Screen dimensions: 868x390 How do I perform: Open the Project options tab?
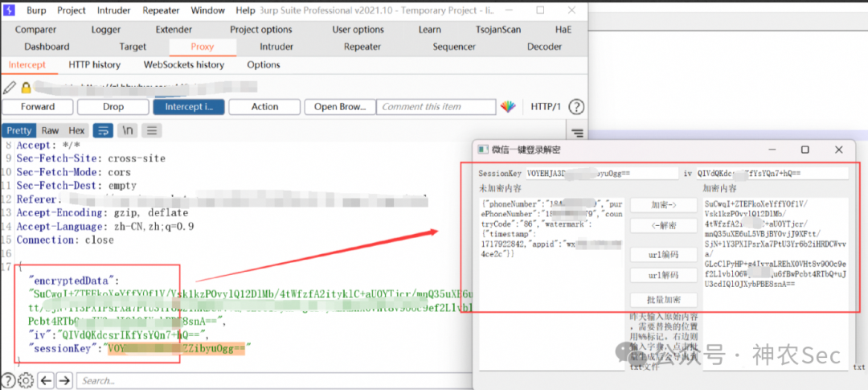tap(260, 30)
